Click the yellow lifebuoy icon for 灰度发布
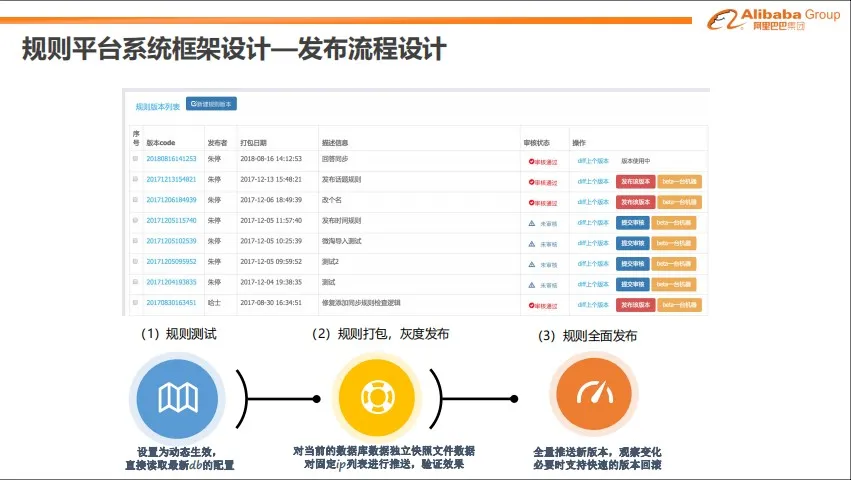Viewport: 851px width, 480px height. pos(372,397)
